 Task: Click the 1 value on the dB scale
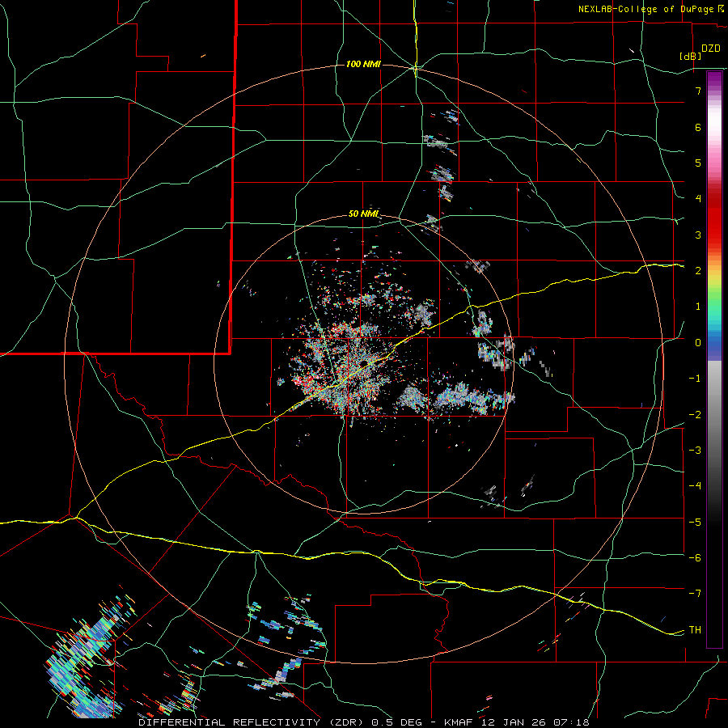click(x=698, y=307)
